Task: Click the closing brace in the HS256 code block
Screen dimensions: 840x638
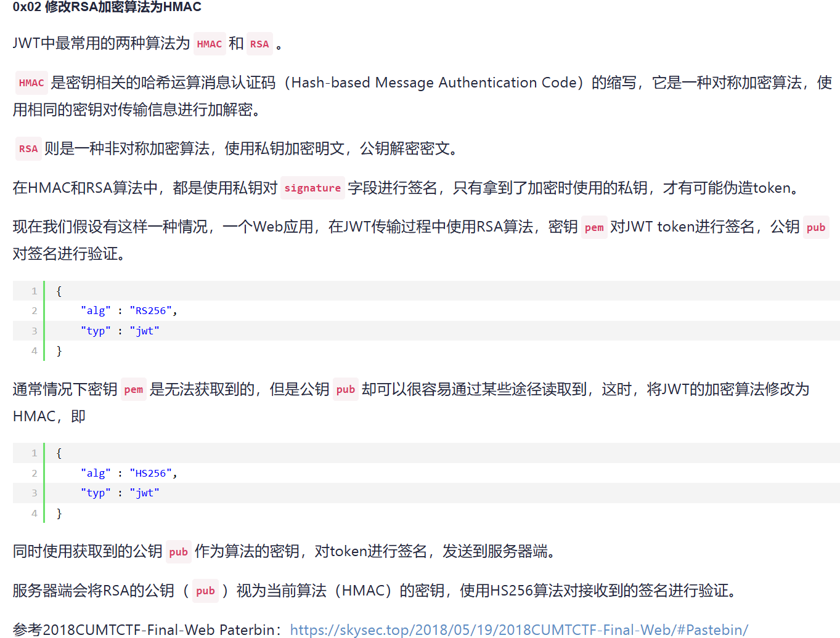Action: 59,513
